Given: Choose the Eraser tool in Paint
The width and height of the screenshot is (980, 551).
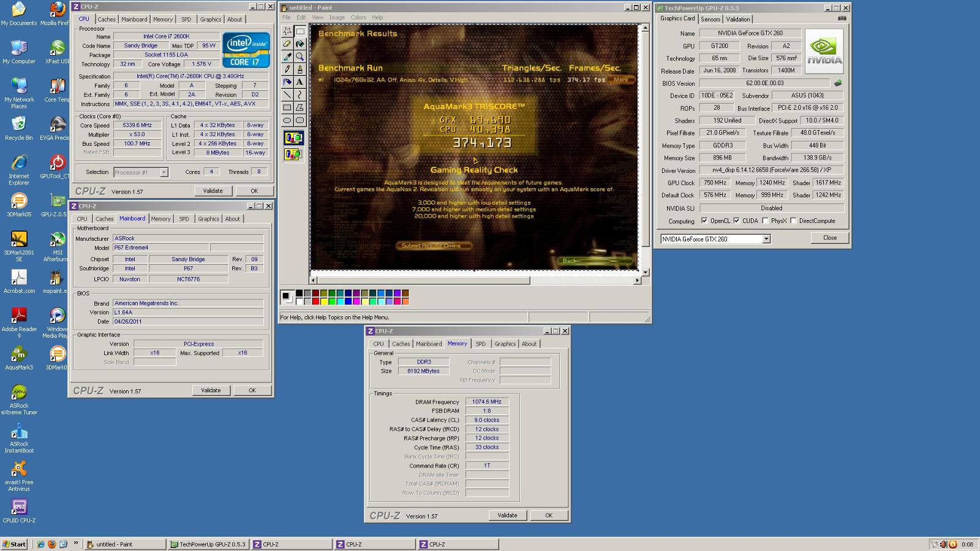Looking at the screenshot, I should tap(287, 44).
